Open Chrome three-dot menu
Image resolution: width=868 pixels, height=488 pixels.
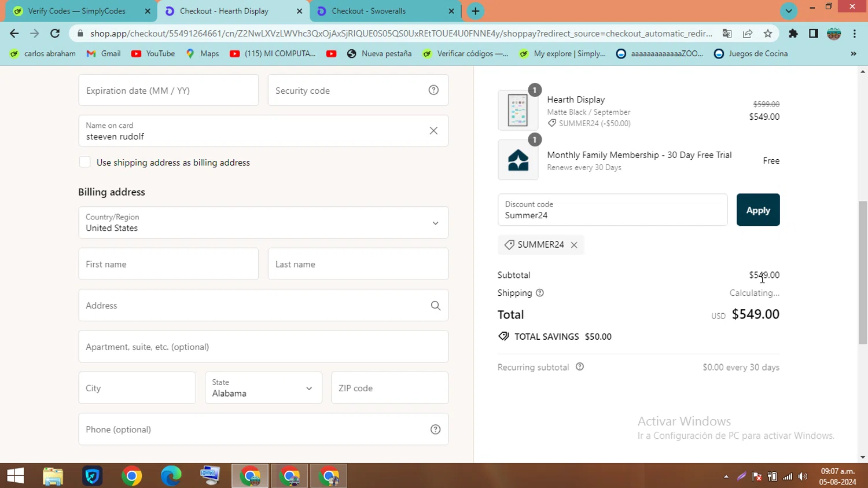click(x=855, y=34)
